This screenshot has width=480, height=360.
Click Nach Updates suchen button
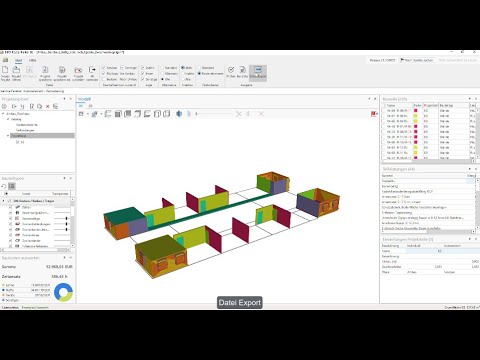click(417, 60)
